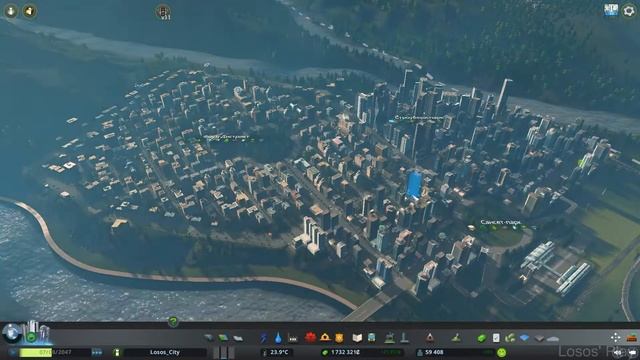Viewport: 640px width, 360px height.
Task: Open the Police Department menu
Action: [339, 337]
